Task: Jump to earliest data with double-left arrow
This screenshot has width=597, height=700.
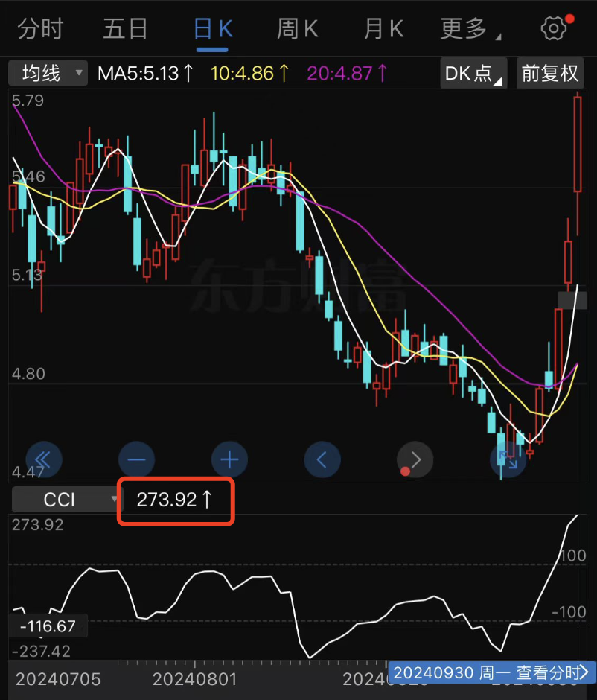Action: [x=44, y=459]
